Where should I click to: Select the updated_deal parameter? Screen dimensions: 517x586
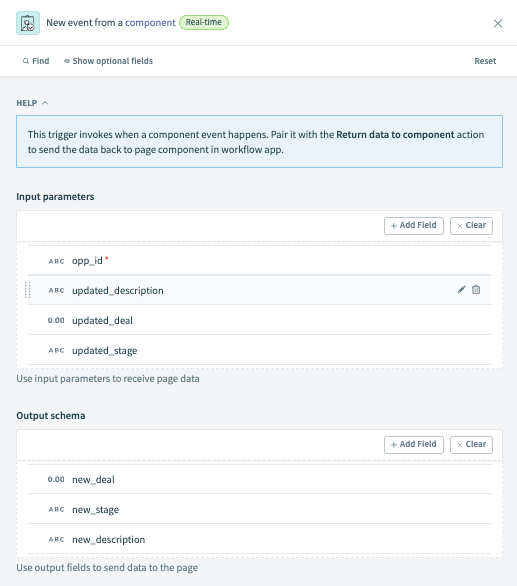pyautogui.click(x=259, y=320)
